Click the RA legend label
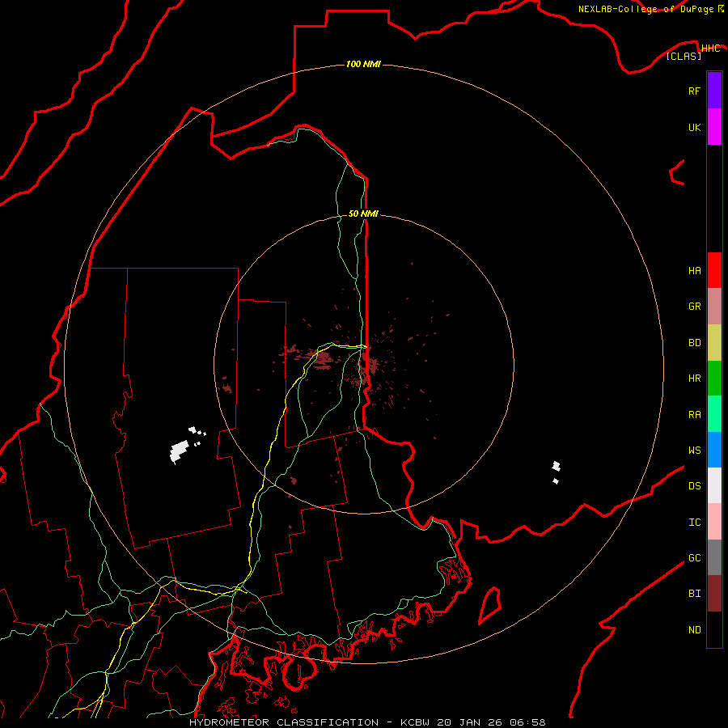 tap(694, 415)
